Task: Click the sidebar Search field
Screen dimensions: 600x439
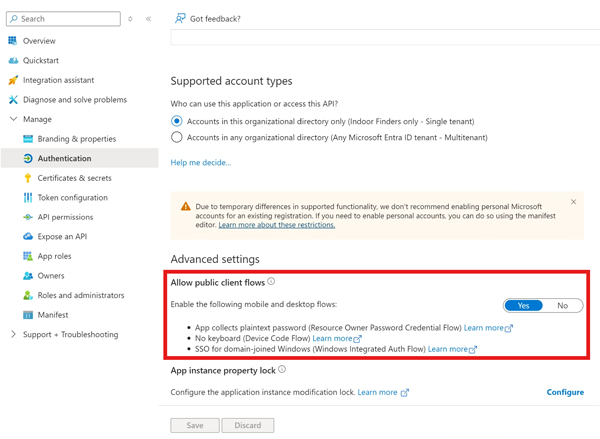Action: pos(64,19)
